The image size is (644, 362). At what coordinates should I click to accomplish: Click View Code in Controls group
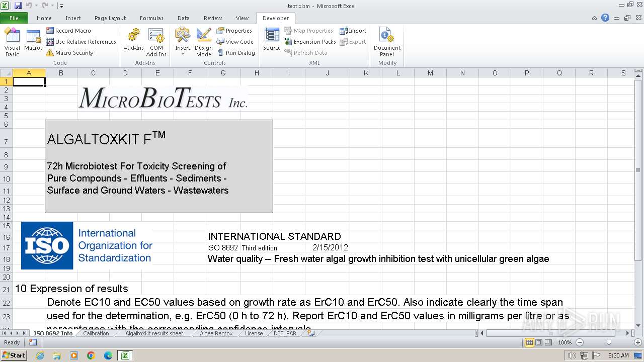235,42
